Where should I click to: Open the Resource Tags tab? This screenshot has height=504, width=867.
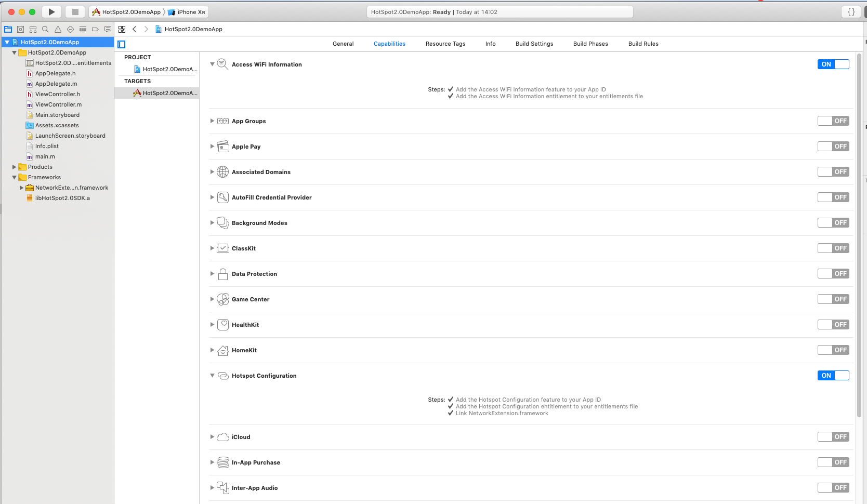point(445,44)
